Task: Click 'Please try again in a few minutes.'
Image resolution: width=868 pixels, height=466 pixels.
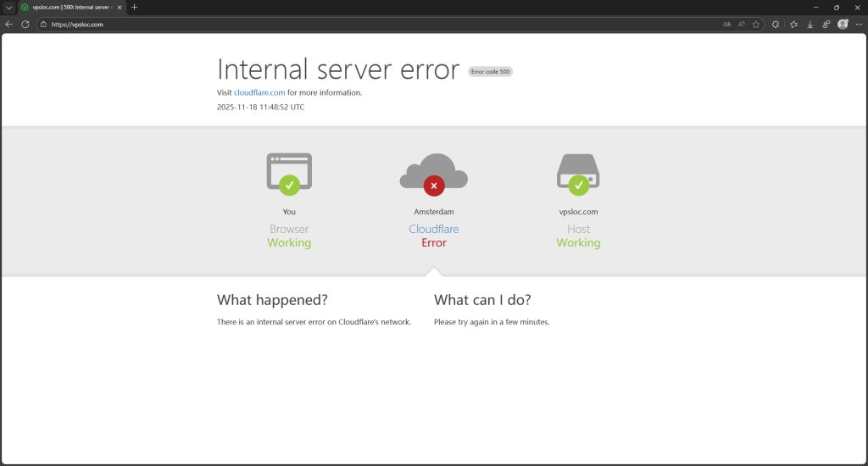Action: point(492,322)
